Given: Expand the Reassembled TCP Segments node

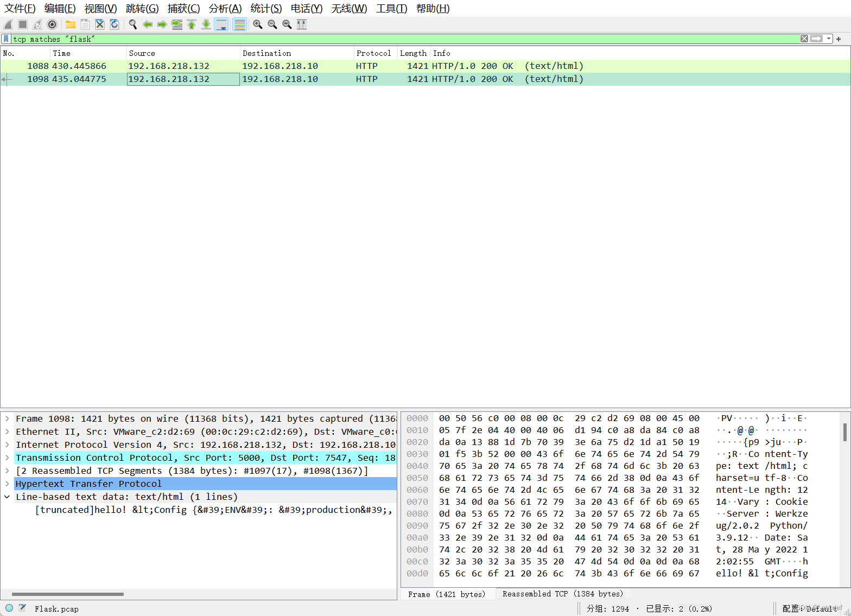Looking at the screenshot, I should click(x=7, y=471).
